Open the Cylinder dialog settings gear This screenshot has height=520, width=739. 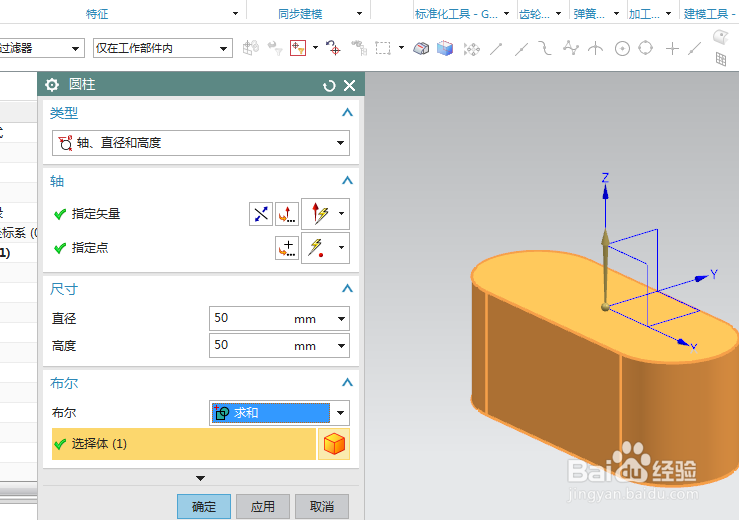(52, 85)
